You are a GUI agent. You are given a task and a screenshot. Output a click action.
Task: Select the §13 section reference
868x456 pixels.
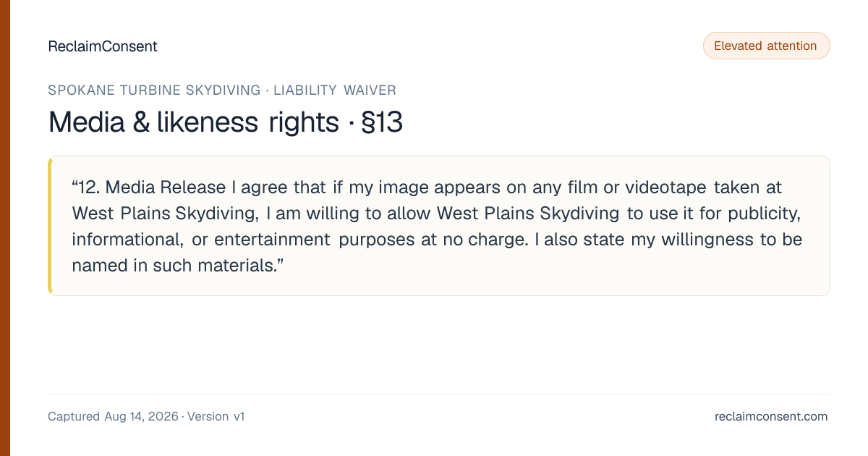[x=381, y=122]
